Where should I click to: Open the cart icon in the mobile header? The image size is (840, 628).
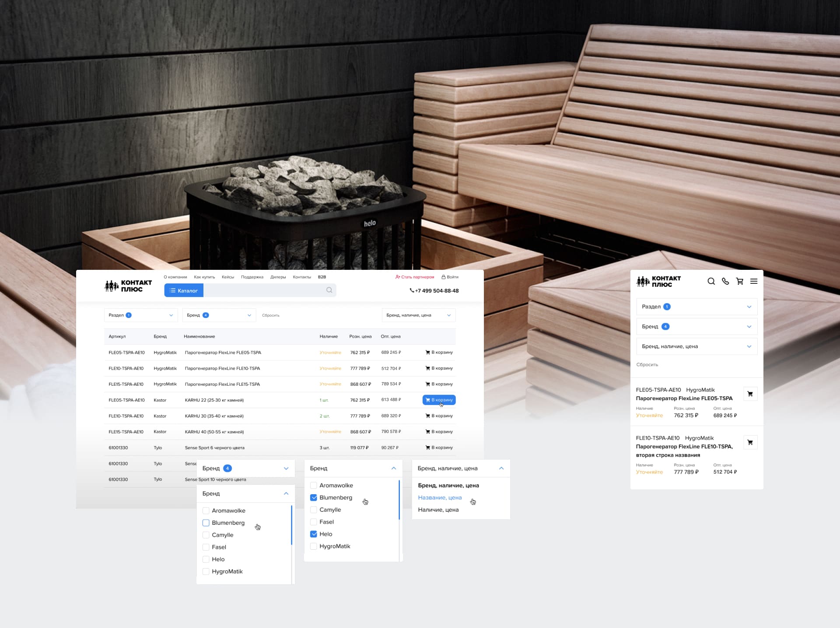[740, 281]
